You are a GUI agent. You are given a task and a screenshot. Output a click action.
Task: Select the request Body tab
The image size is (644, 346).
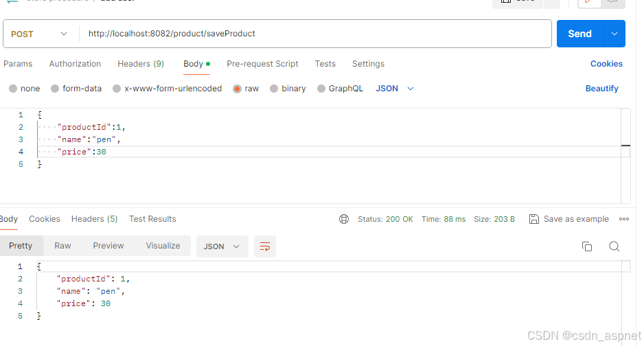tap(197, 64)
